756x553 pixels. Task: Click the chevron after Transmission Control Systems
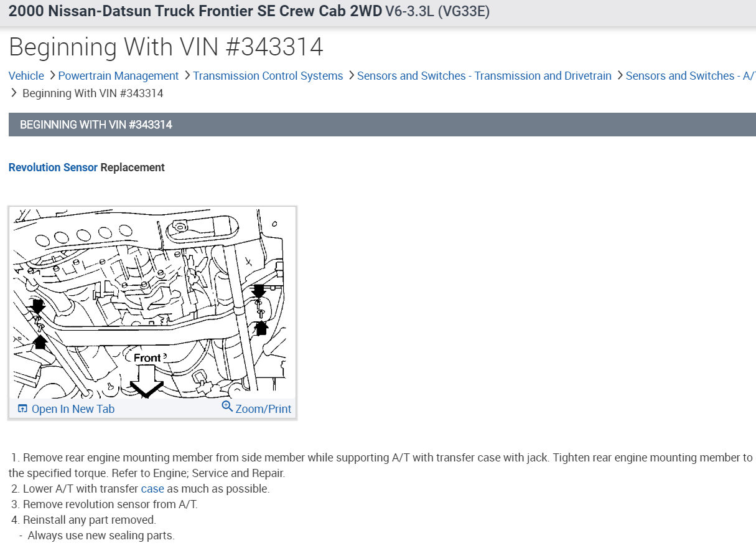pos(350,76)
